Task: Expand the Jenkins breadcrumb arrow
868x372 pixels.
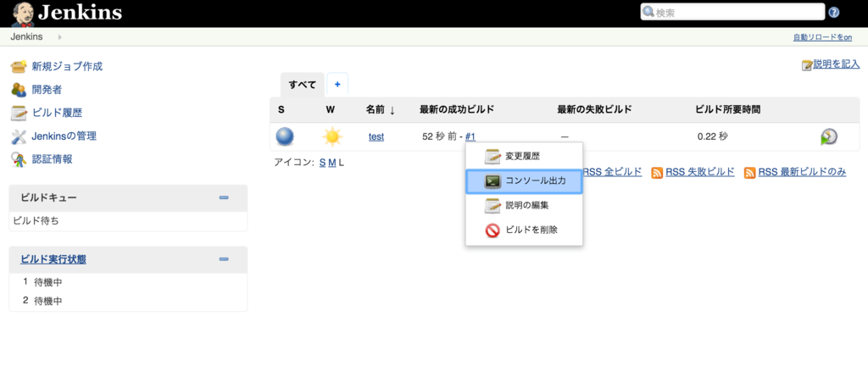Action: 60,37
